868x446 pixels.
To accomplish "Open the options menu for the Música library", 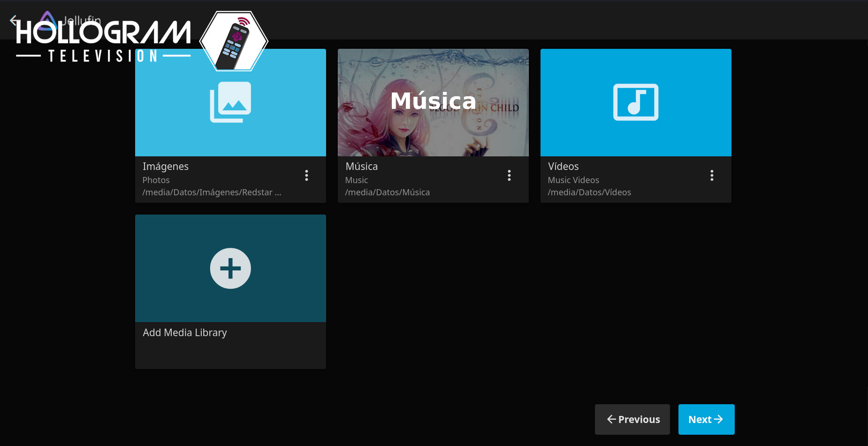I will coord(509,176).
